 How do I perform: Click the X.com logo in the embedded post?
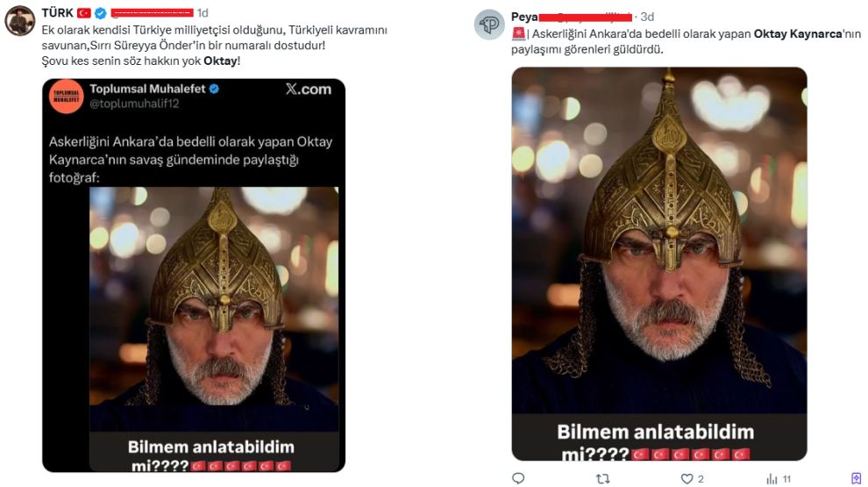(309, 90)
